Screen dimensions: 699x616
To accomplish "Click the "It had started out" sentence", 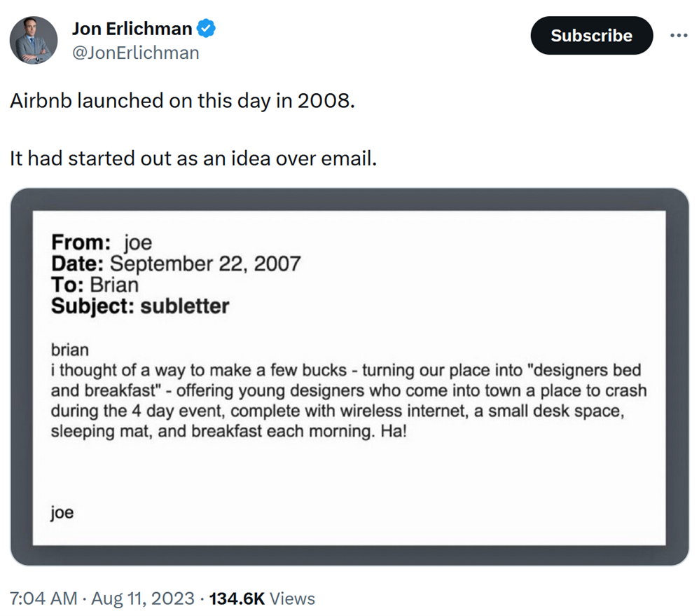I will (193, 158).
